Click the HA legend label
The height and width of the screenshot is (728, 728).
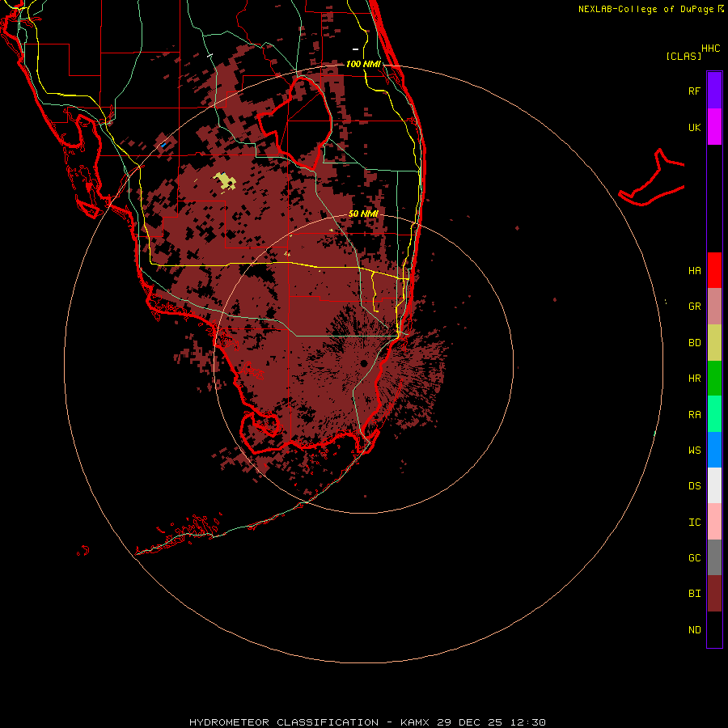[x=694, y=271]
